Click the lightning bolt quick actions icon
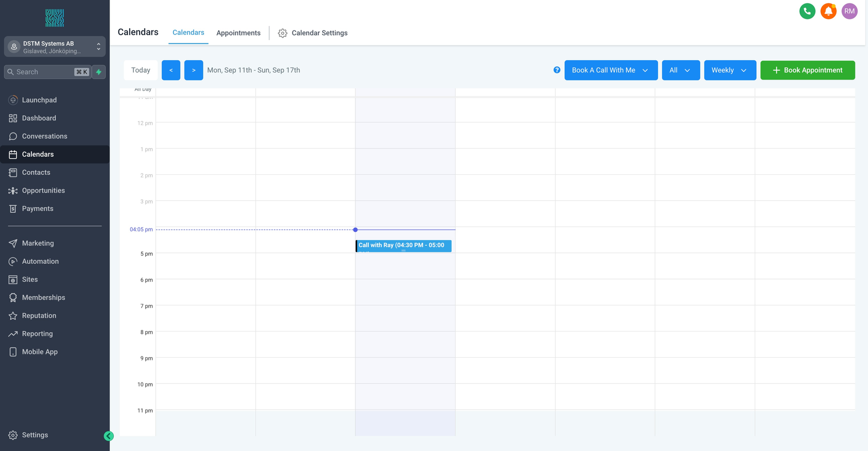The width and height of the screenshot is (868, 451). pyautogui.click(x=99, y=72)
